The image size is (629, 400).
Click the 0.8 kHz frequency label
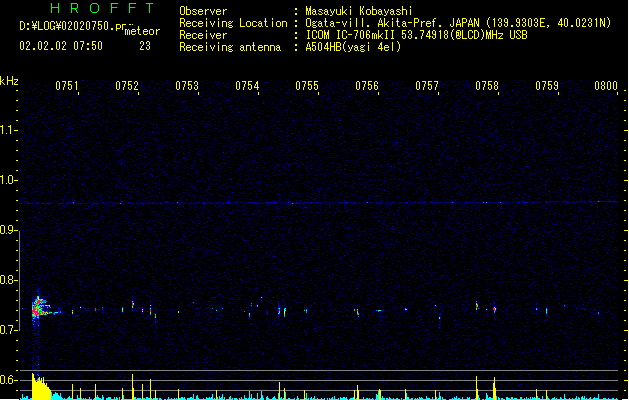pos(8,280)
